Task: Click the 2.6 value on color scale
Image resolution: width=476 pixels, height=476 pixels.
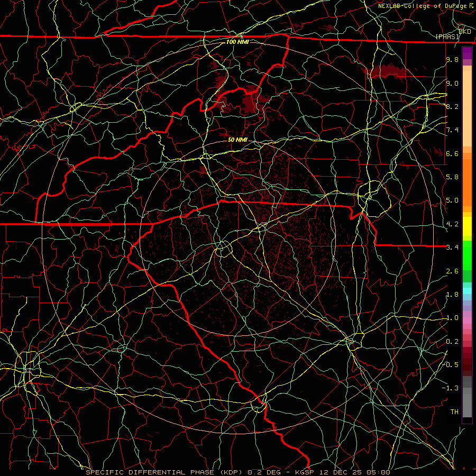Action: [x=452, y=271]
